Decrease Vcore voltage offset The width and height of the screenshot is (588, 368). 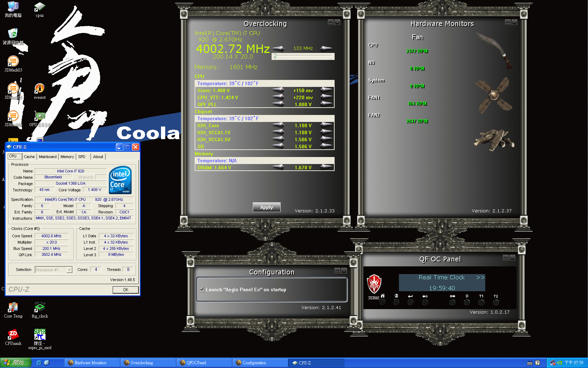(278, 90)
